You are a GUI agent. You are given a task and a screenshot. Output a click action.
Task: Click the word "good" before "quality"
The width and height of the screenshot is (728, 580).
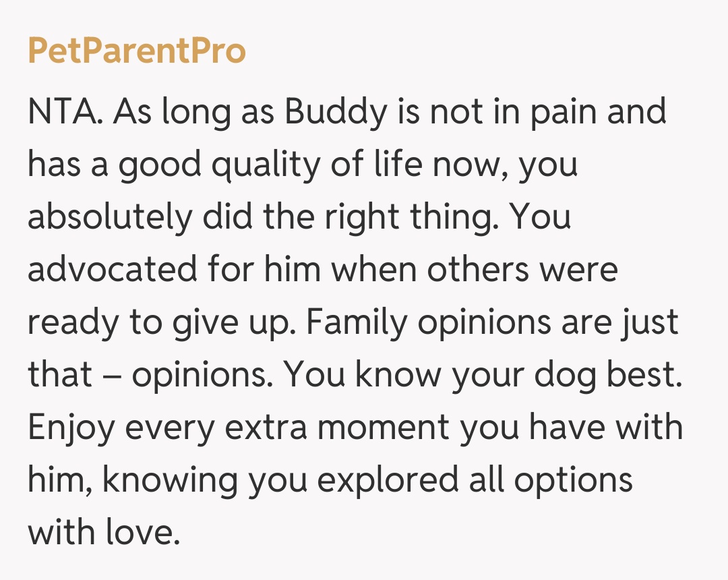pos(160,164)
